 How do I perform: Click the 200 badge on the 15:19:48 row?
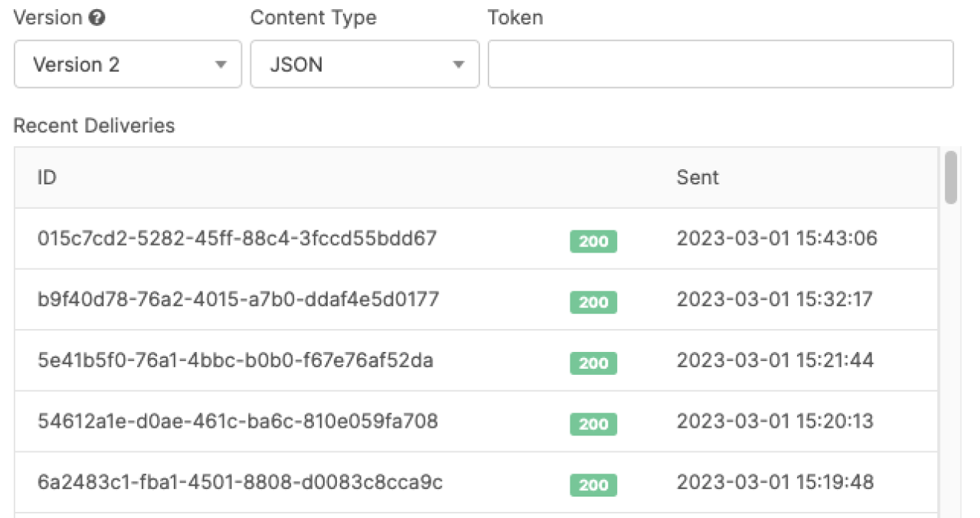(593, 485)
